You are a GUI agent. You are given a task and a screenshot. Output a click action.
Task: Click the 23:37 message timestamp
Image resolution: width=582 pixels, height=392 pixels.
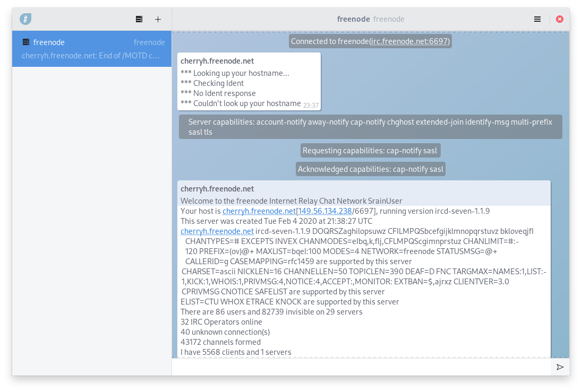click(x=311, y=106)
